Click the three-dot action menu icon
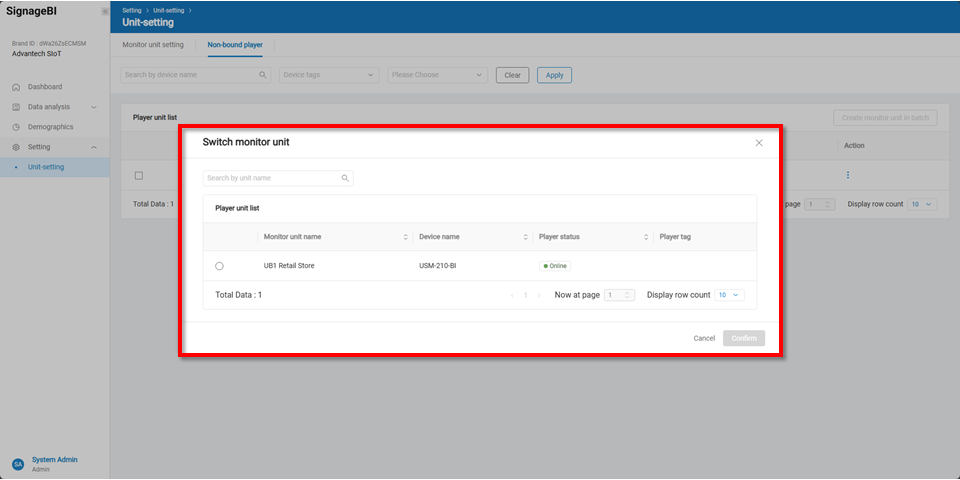Screen dimensions: 960x480 (x=848, y=175)
